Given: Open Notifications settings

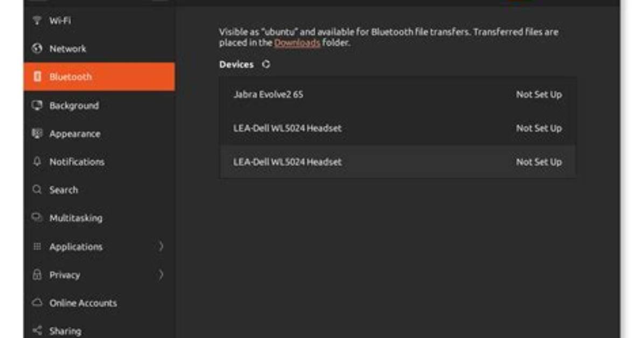Looking at the screenshot, I should 100,161.
